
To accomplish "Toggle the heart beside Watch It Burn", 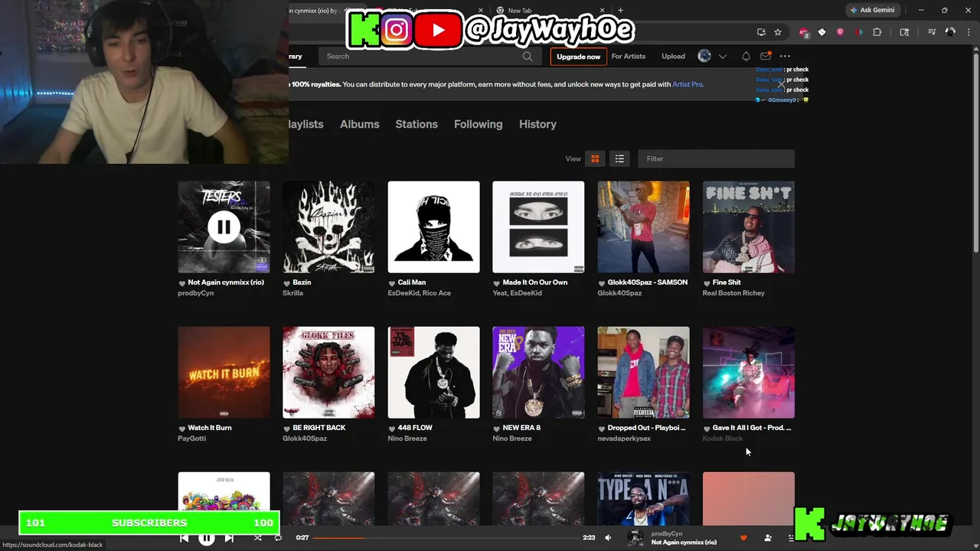I will click(x=182, y=428).
